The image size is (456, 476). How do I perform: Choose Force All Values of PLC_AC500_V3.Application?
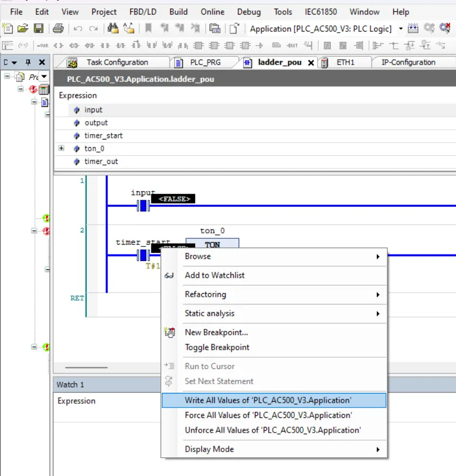pos(274,415)
